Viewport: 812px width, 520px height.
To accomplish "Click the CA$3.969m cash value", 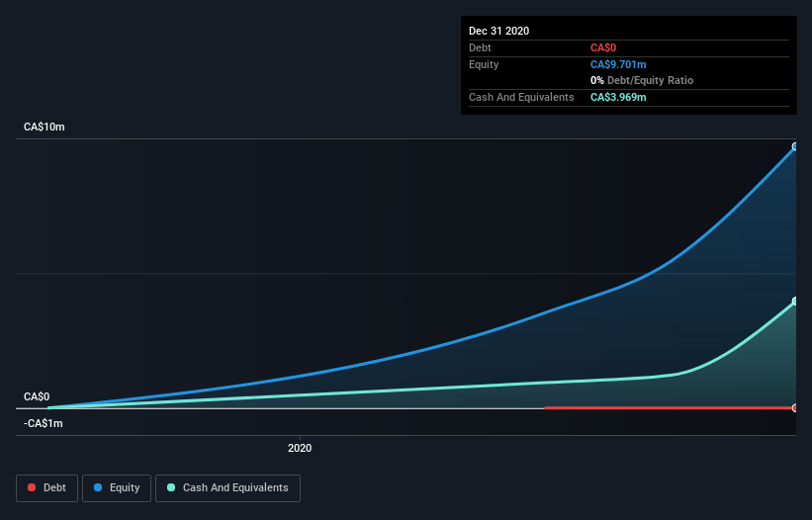I will pyautogui.click(x=618, y=97).
